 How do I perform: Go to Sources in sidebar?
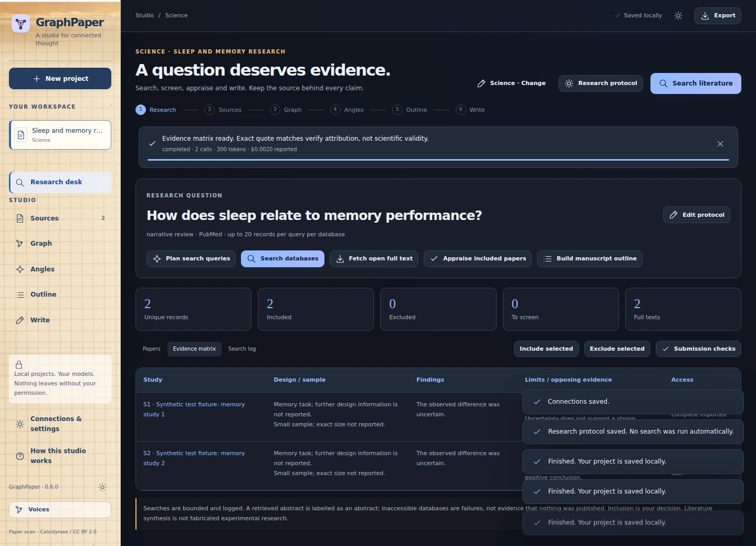tap(60, 218)
